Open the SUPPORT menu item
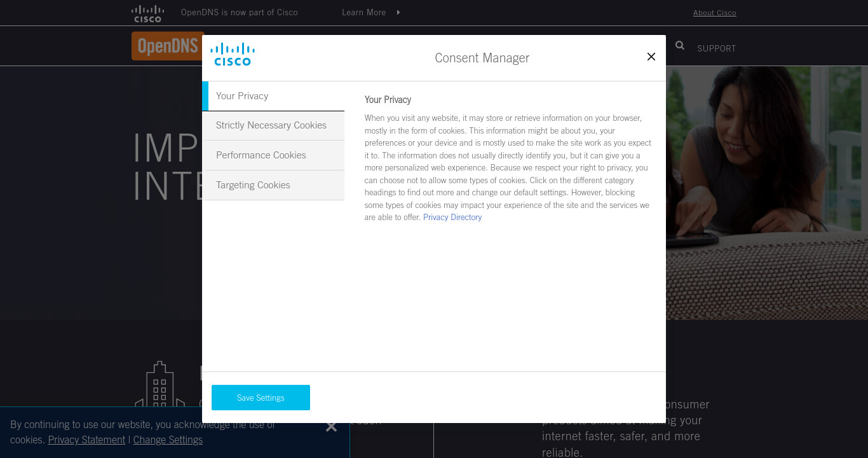Viewport: 868px width, 458px height. [x=717, y=48]
